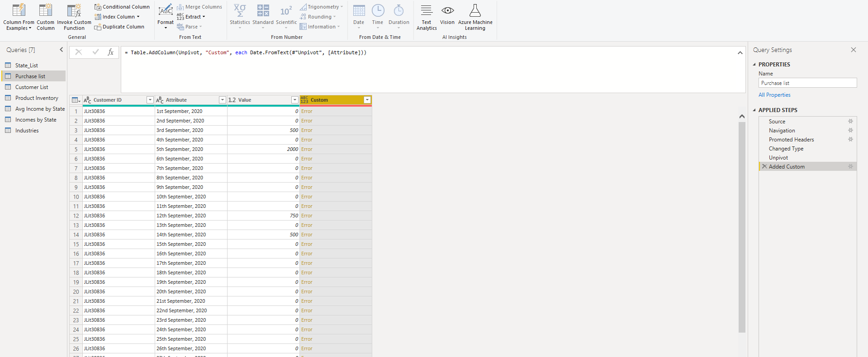Select the Promoted Headers step

(807, 140)
